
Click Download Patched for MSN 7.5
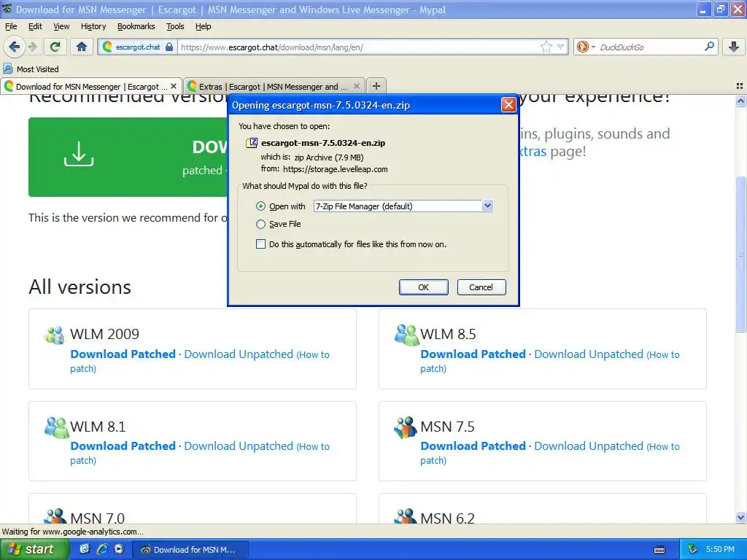tap(473, 446)
